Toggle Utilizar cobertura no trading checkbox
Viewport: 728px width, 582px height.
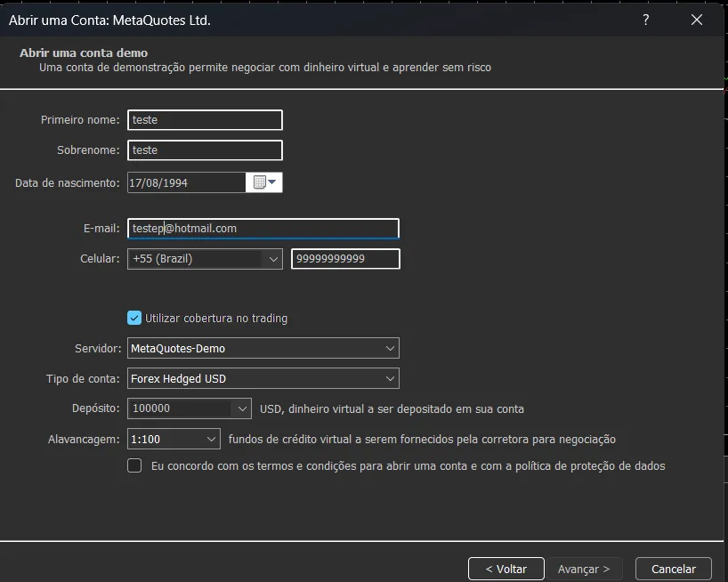(134, 318)
